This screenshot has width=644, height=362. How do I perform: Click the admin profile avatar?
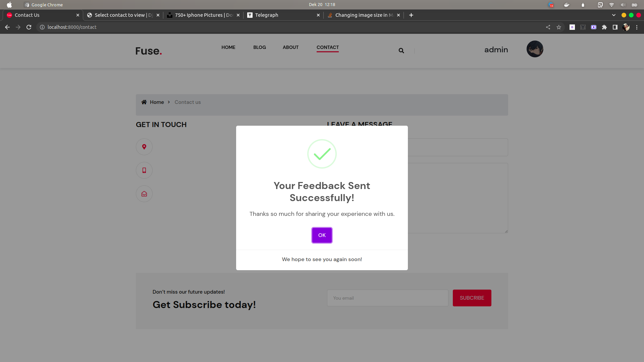(535, 49)
